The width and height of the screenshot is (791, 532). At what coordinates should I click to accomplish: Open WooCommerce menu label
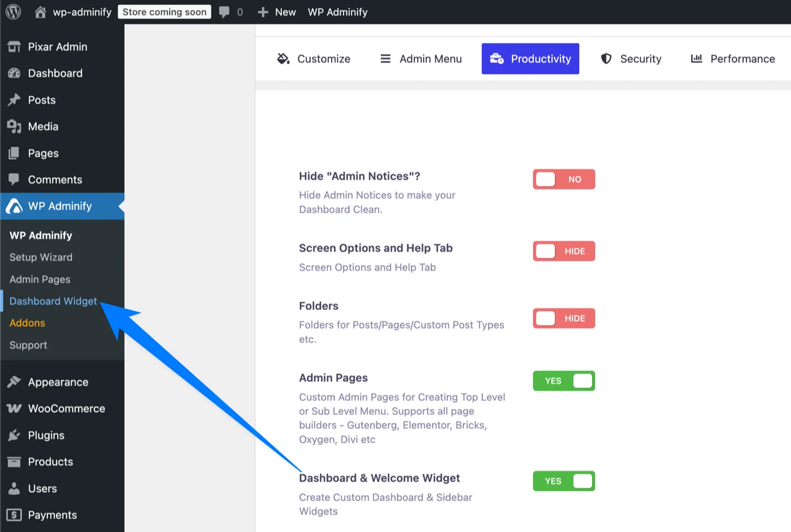pos(67,408)
